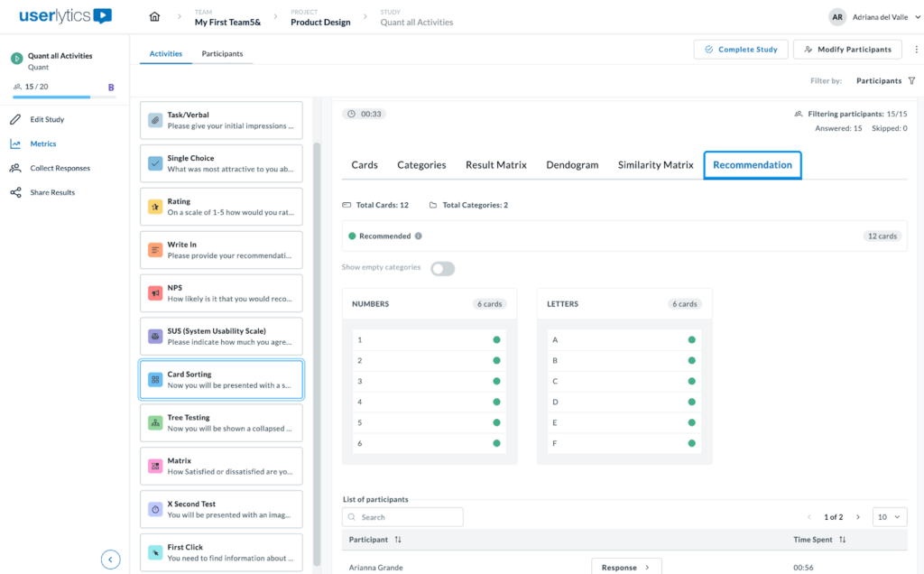Open the three-dot overflow menu top right
The image size is (924, 574).
click(x=916, y=49)
